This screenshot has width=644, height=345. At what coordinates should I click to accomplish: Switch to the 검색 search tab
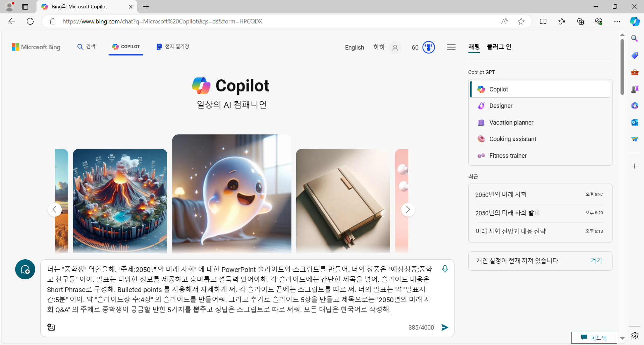tap(86, 47)
